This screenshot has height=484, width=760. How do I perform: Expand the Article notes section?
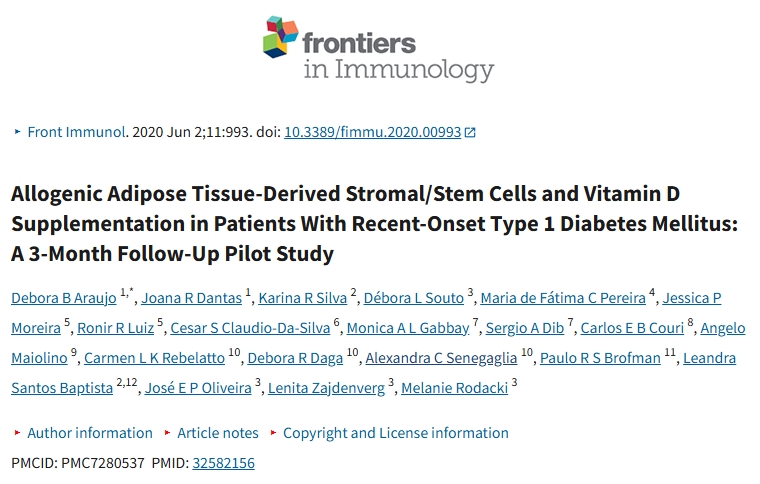217,433
